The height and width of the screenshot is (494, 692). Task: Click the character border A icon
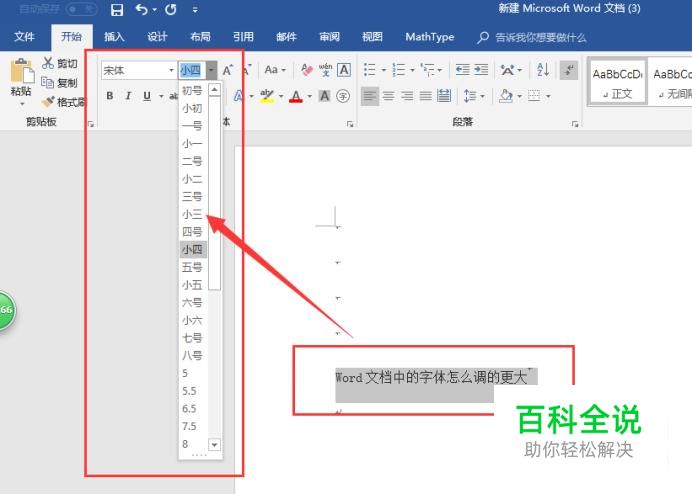pyautogui.click(x=344, y=70)
